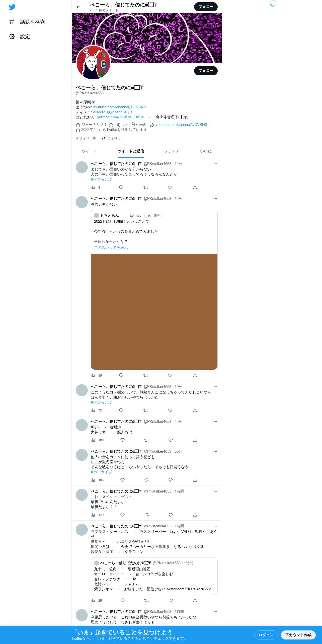This screenshot has width=322, height=644.
Task: Go back using the arrow icon
Action: (78, 7)
